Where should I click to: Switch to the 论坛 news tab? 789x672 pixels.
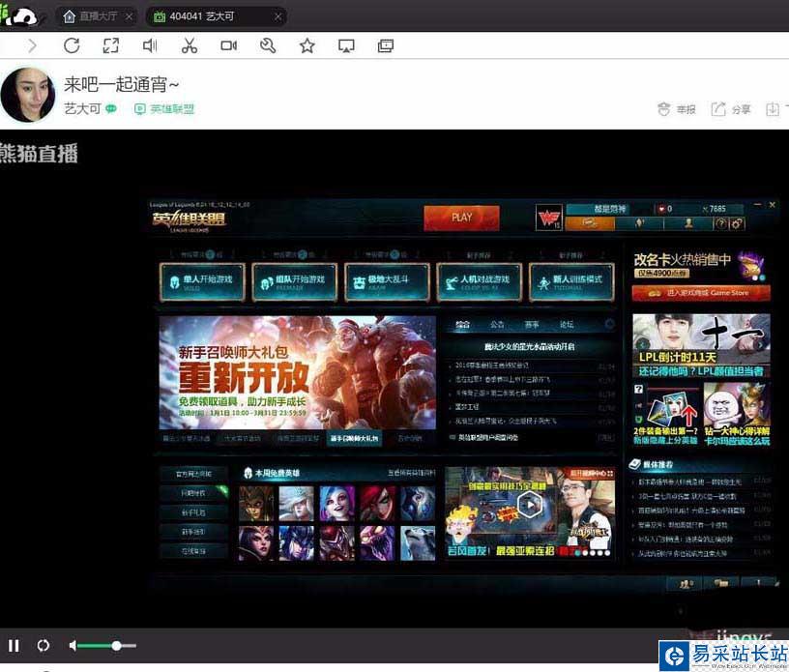tap(567, 325)
